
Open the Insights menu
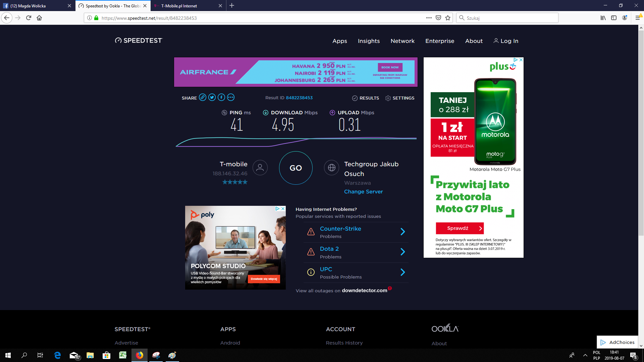[x=369, y=41]
